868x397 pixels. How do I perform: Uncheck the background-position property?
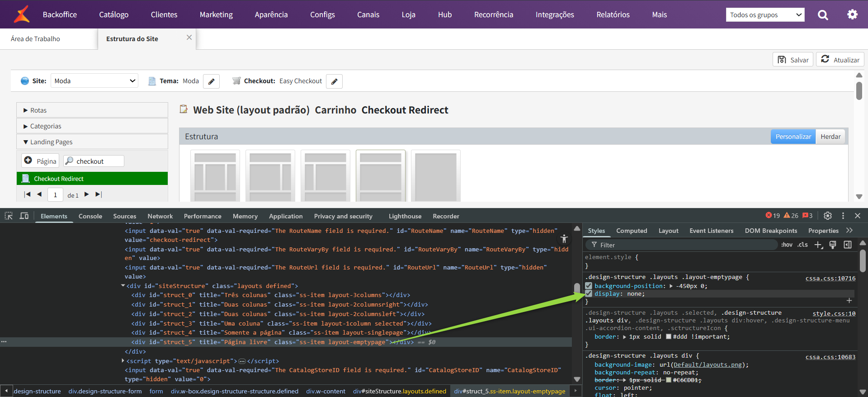tap(589, 286)
